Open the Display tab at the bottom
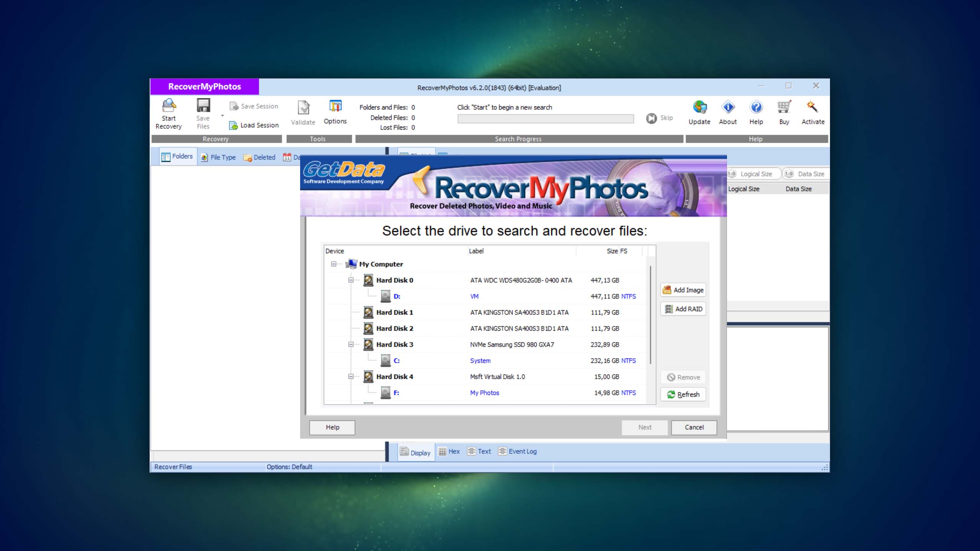 click(416, 452)
